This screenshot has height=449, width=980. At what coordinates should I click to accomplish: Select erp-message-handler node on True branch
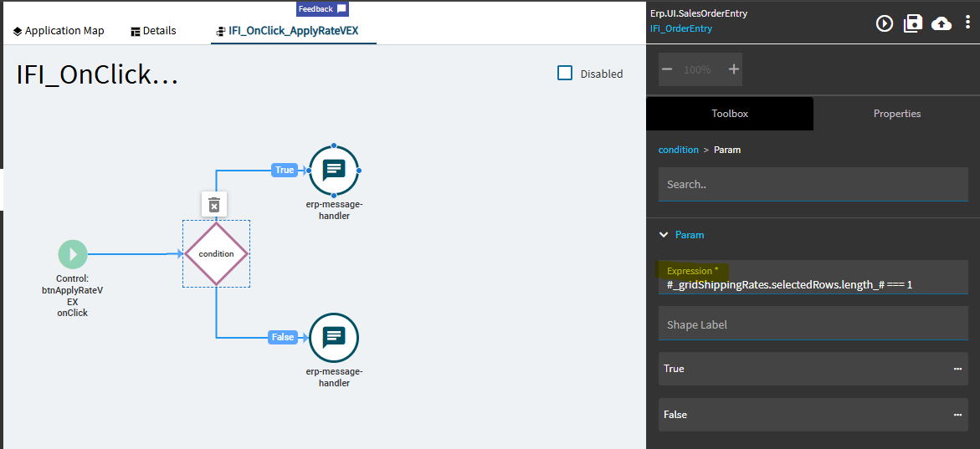coord(334,171)
